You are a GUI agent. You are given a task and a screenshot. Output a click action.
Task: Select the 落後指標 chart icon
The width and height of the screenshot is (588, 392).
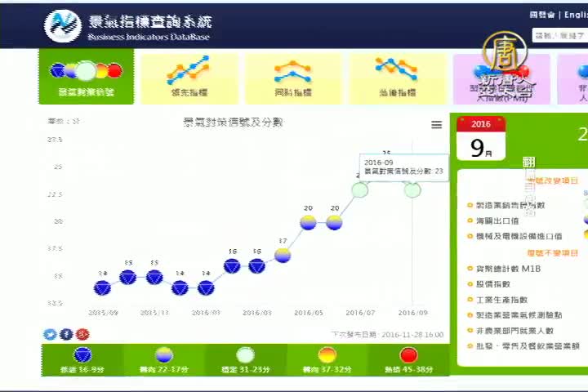(x=396, y=70)
